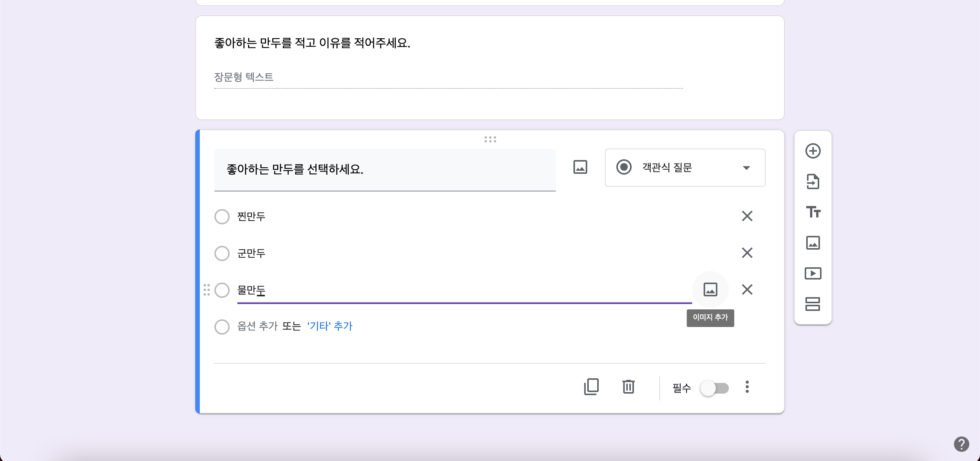Click the import questions icon

pos(813,181)
